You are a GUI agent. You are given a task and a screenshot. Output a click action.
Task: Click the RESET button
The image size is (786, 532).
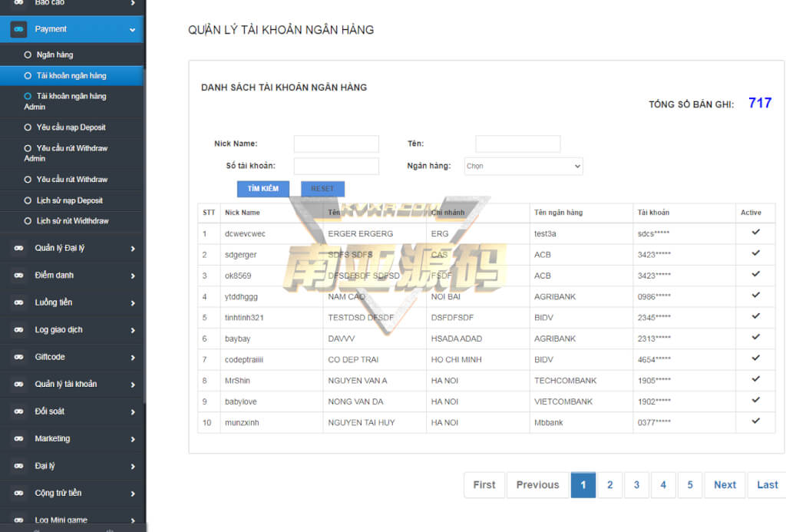pyautogui.click(x=322, y=189)
